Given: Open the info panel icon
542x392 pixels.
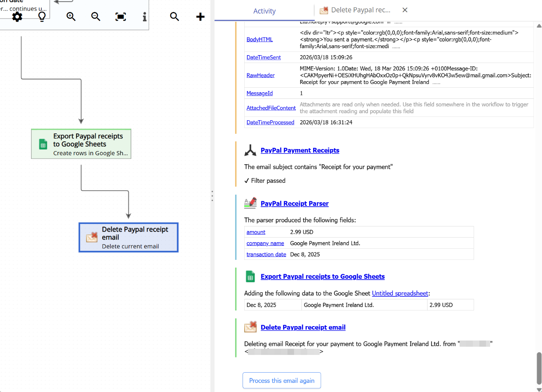Looking at the screenshot, I should point(144,16).
